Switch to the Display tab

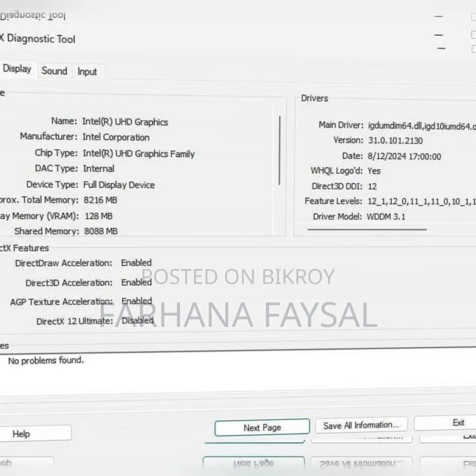pos(17,69)
